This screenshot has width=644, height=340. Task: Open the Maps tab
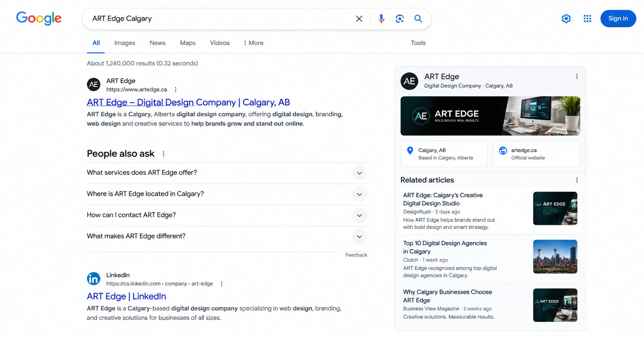[x=188, y=43]
